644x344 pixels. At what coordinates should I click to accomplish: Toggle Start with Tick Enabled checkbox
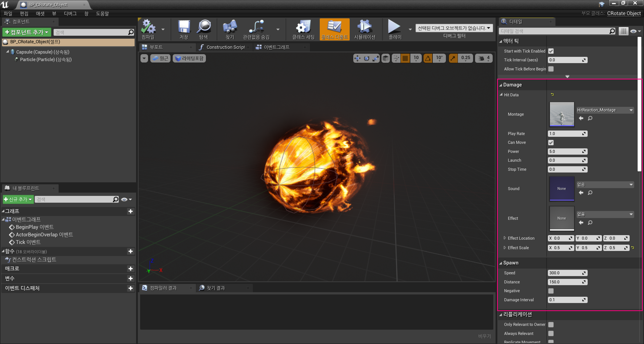click(551, 51)
